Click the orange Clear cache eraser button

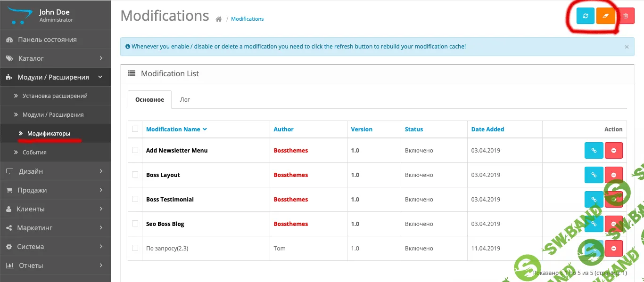605,16
